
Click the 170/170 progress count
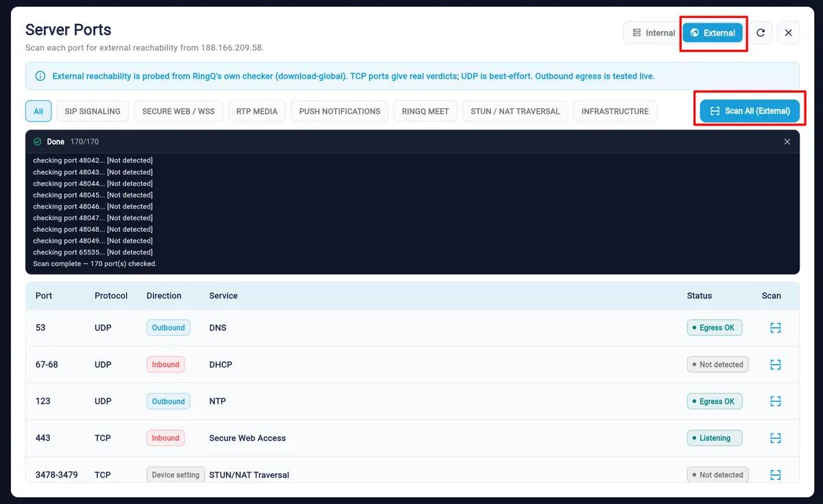pos(84,142)
